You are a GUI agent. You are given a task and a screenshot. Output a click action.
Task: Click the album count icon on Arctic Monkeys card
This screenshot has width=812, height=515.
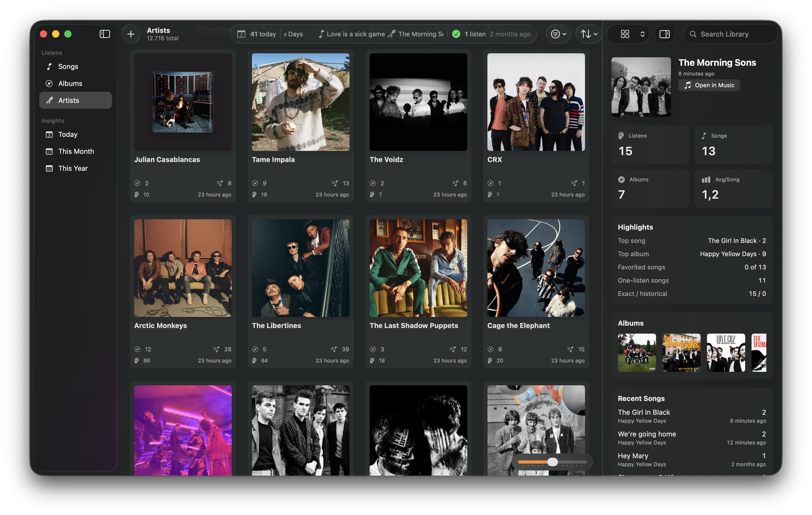coord(137,349)
